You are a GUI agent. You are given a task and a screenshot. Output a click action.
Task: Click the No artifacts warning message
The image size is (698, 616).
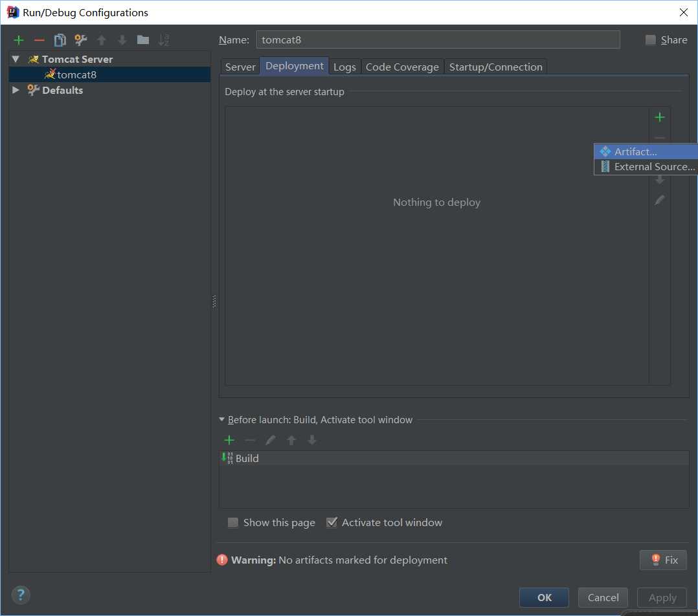point(363,560)
